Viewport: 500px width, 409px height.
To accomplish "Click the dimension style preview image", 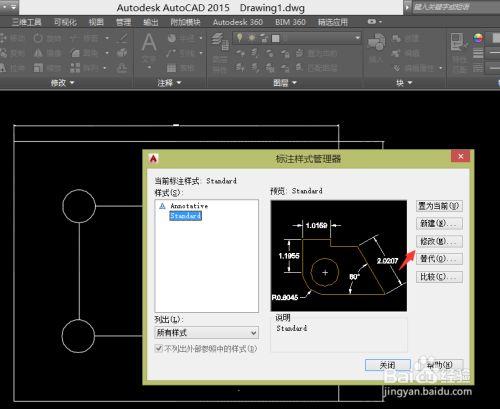I will click(x=339, y=256).
